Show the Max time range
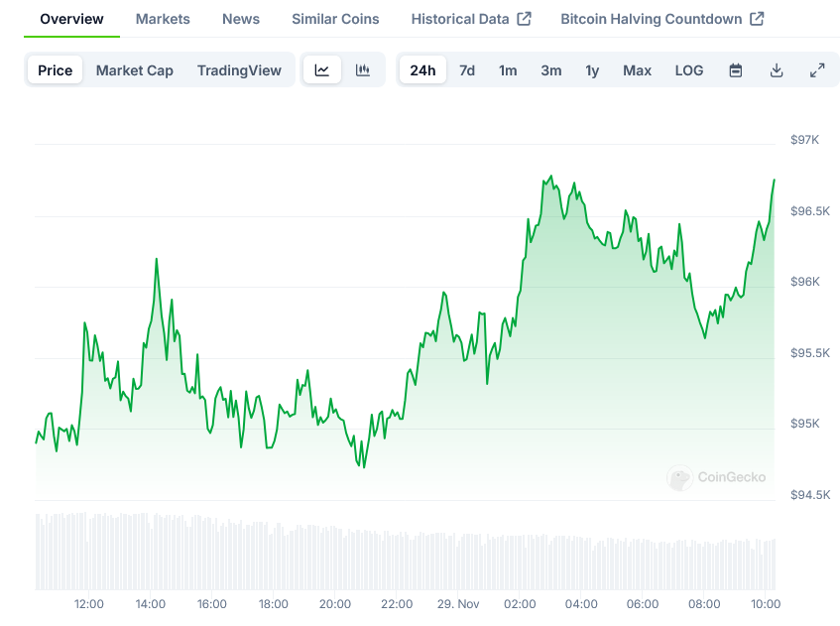This screenshot has width=840, height=626. click(637, 70)
